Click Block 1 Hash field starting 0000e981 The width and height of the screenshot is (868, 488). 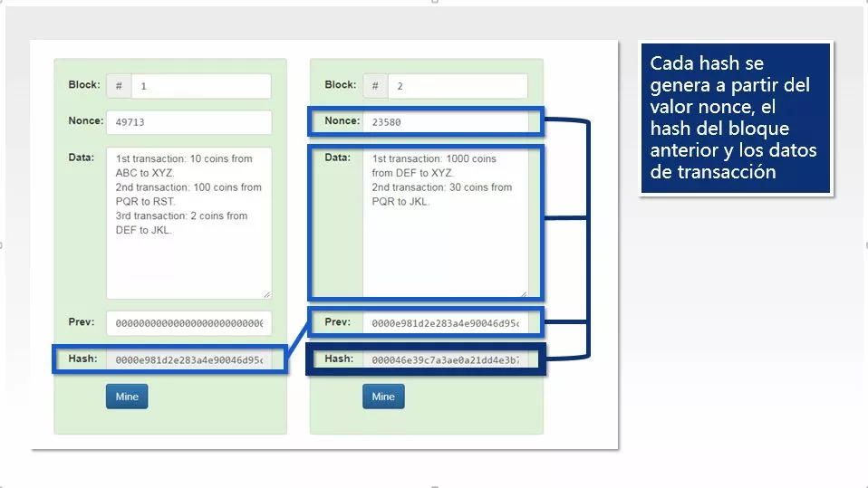pyautogui.click(x=188, y=359)
